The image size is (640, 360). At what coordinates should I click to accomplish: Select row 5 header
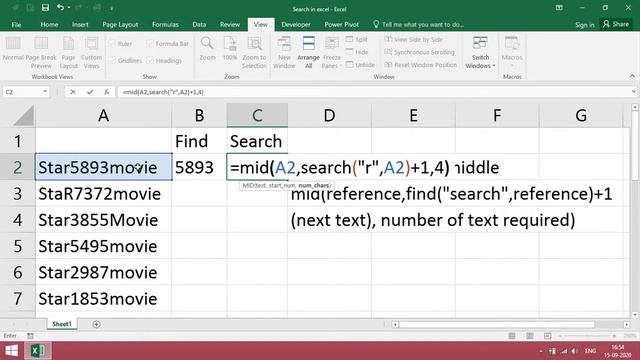pyautogui.click(x=18, y=246)
